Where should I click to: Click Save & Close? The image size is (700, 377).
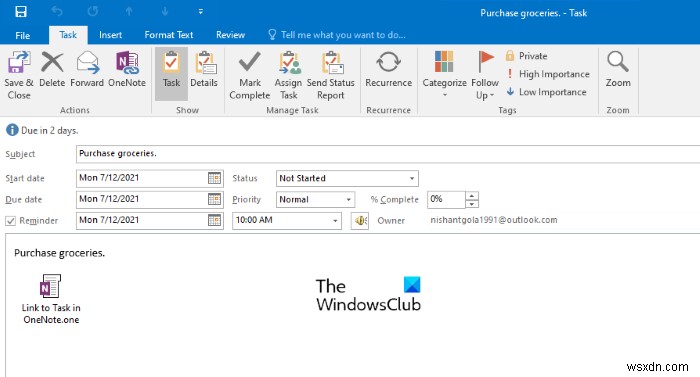[x=19, y=75]
